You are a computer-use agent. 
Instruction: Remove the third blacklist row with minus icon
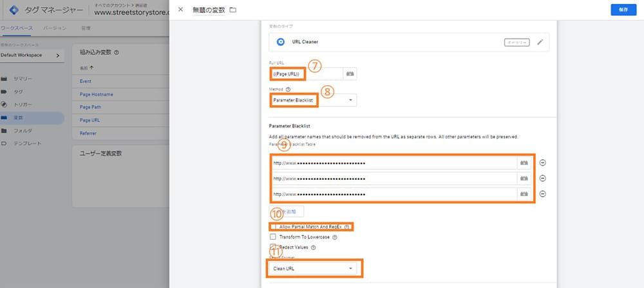tap(542, 194)
